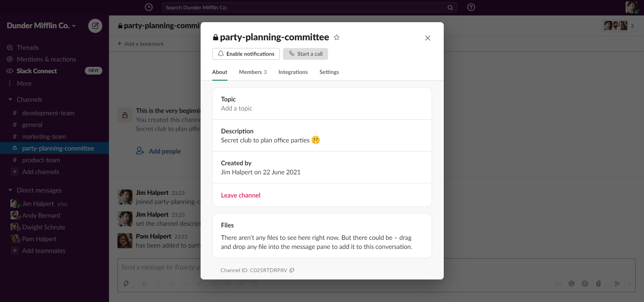Open the history clock icon in top bar
The image size is (644, 302).
point(149,7)
